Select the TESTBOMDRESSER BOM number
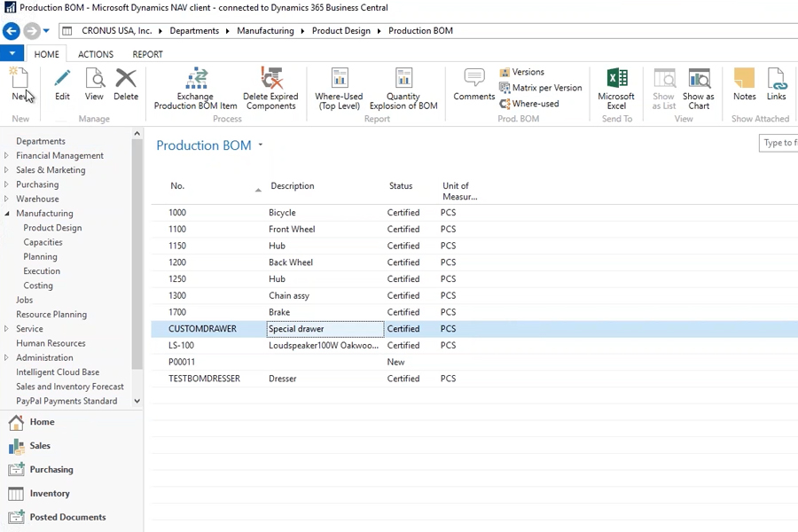Screen dimensions: 798x532 coord(204,379)
